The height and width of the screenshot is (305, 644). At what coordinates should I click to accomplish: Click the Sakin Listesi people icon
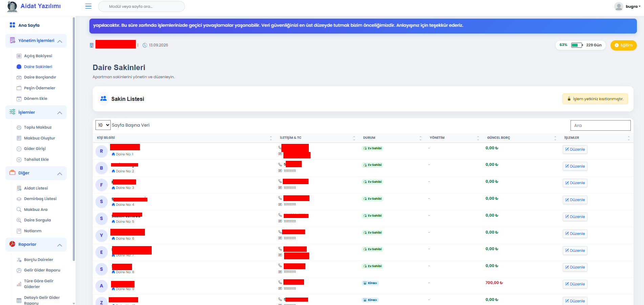click(104, 99)
